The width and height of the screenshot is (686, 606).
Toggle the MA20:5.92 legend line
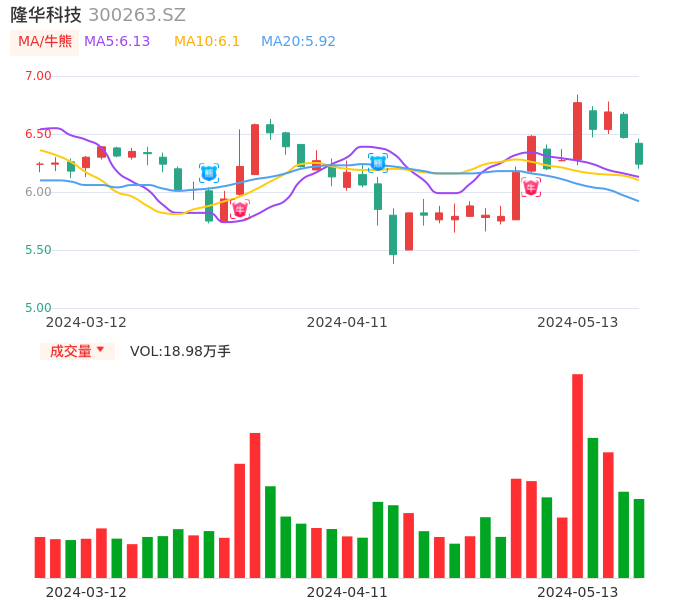(x=298, y=42)
